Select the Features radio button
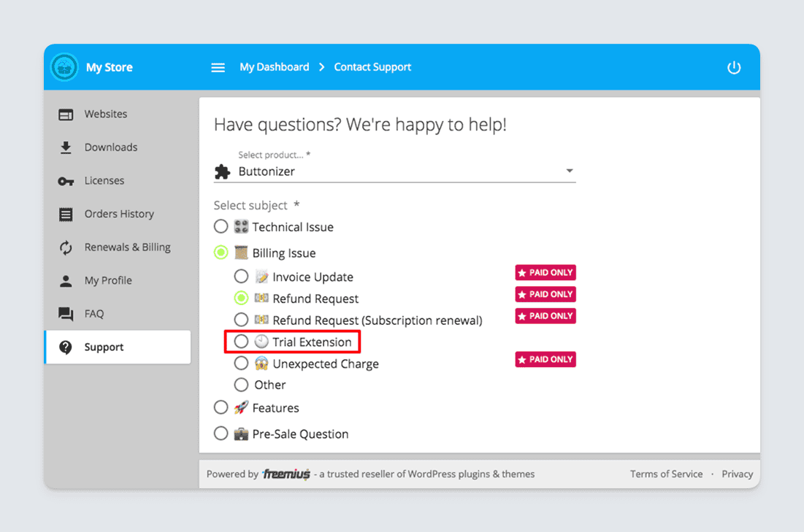Viewport: 804px width, 532px height. tap(221, 407)
